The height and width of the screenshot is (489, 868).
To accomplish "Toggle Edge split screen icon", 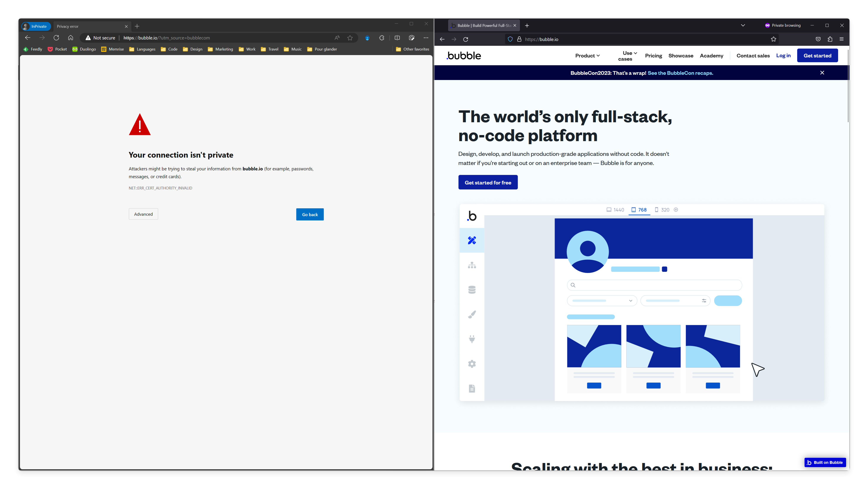I will (x=397, y=38).
